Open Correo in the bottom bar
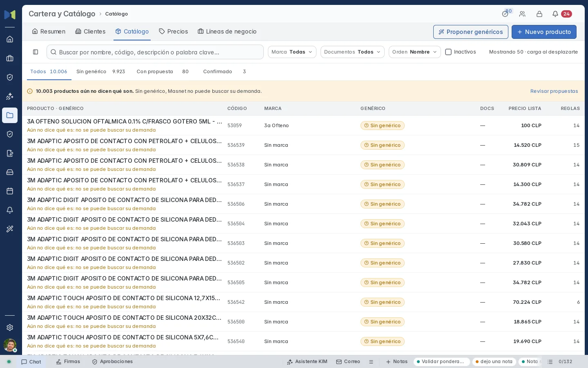Screen dimensions: 588x368 348,362
